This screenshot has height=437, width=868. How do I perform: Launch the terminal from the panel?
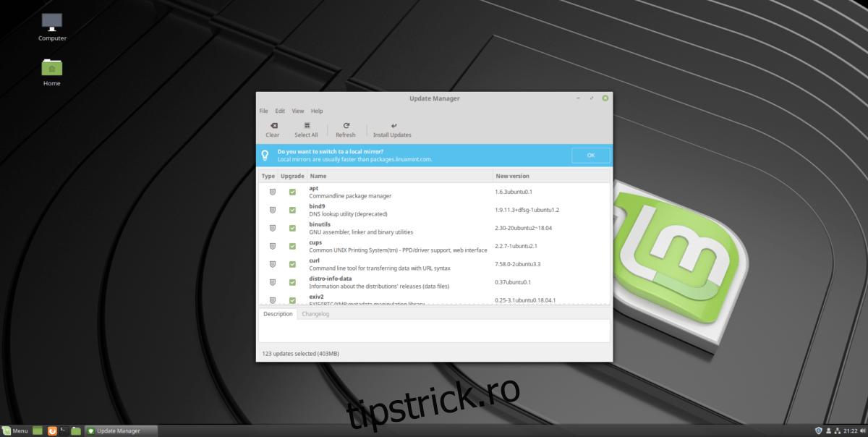(x=64, y=430)
